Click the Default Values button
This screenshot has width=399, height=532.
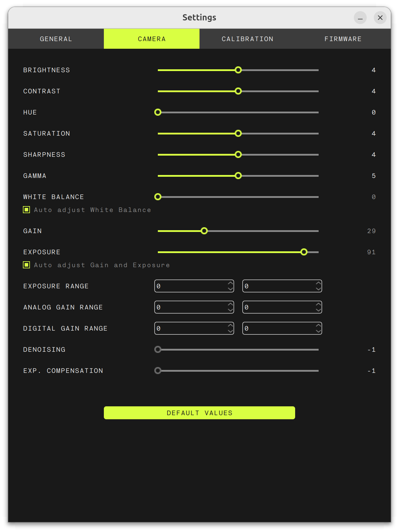coord(199,413)
